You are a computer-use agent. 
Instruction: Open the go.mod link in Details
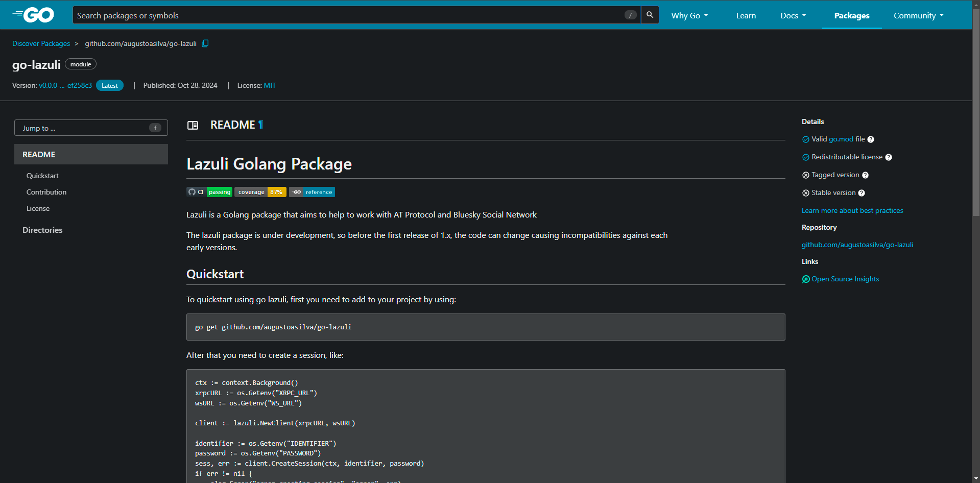tap(841, 139)
